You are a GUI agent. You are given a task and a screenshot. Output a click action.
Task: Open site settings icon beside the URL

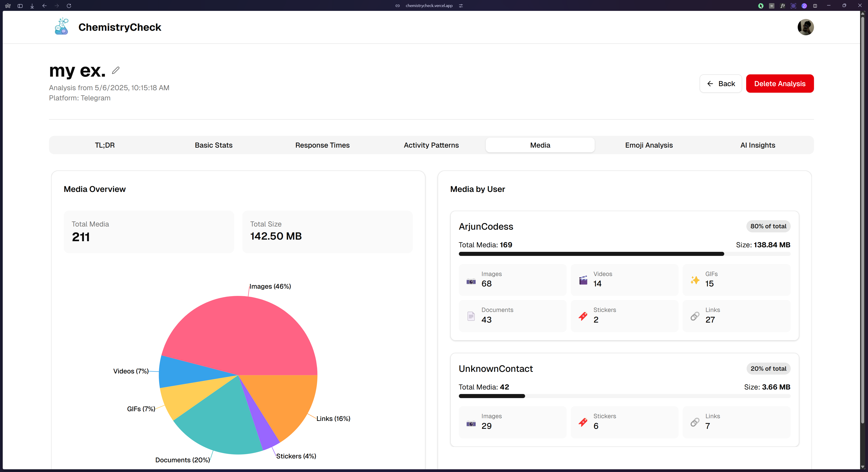tap(461, 6)
